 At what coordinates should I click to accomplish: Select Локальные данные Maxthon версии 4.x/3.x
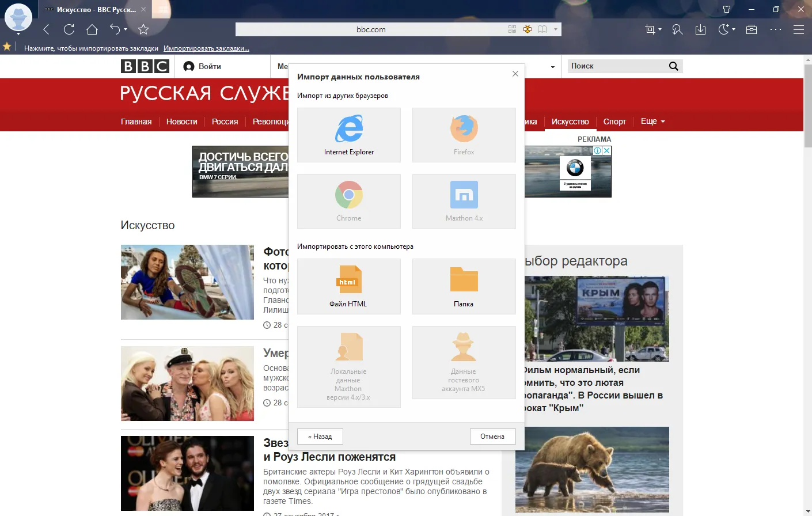[x=349, y=367]
